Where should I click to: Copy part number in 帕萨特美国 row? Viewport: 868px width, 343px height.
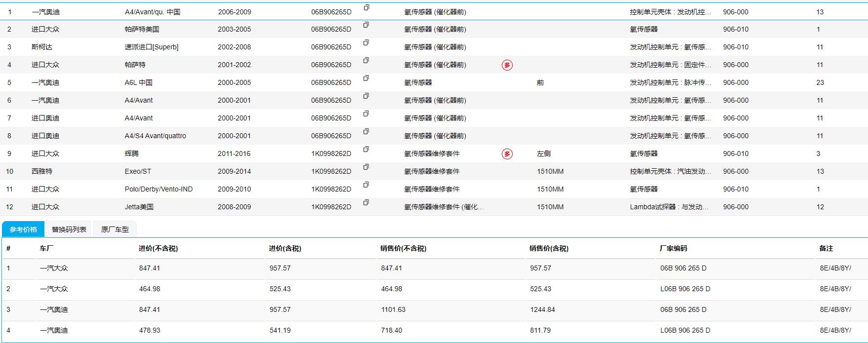coord(366,25)
